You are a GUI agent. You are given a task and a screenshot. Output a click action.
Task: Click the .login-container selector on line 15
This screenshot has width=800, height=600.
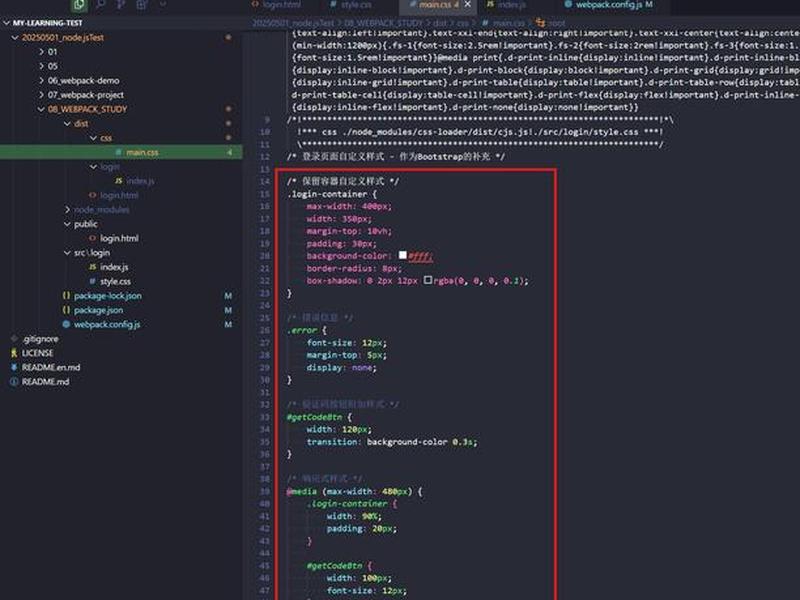(327, 194)
